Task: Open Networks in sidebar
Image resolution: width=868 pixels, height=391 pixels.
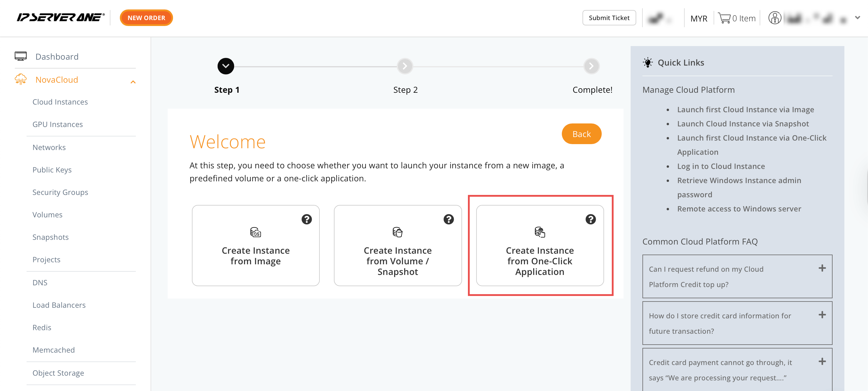Action: click(x=49, y=147)
